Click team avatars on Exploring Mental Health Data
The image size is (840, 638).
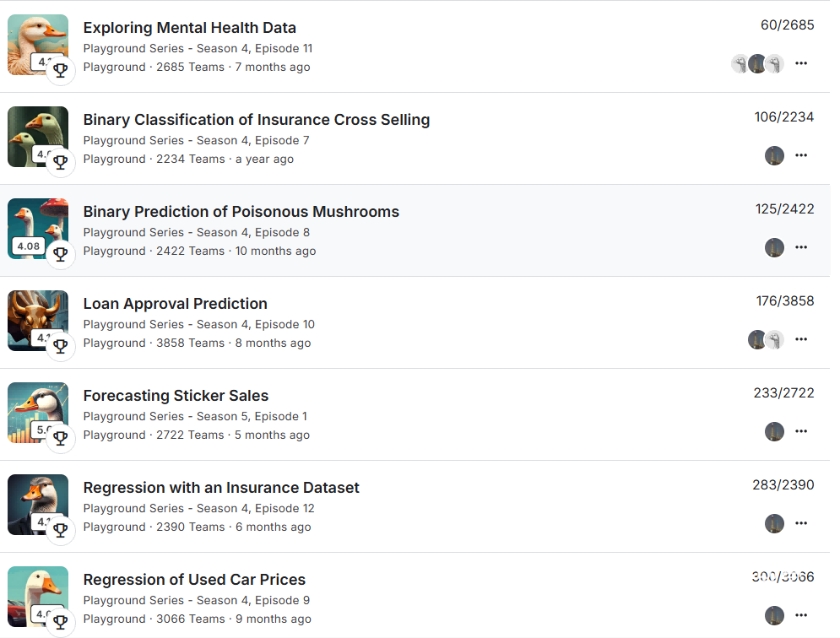pyautogui.click(x=757, y=64)
